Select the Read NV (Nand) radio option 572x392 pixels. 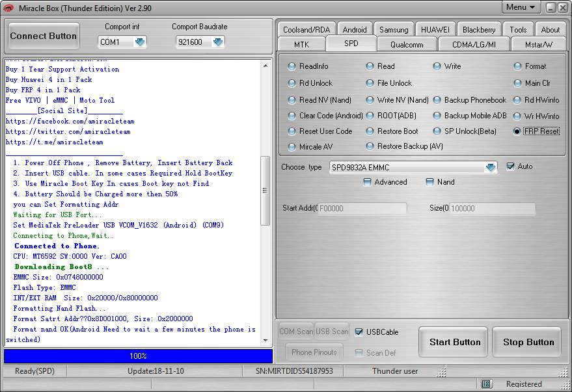click(x=320, y=100)
